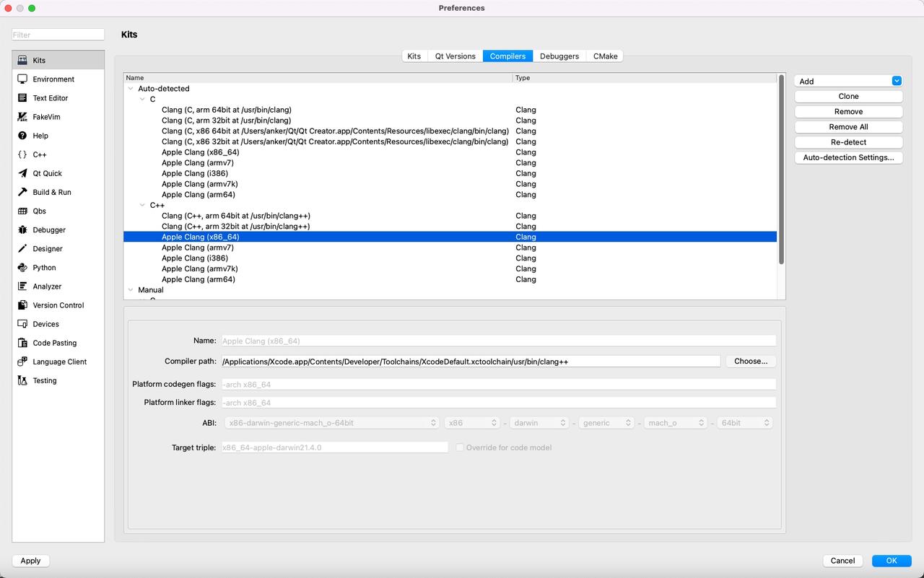Select the Qt Quick paper plane icon
The height and width of the screenshot is (578, 924).
[x=22, y=173]
